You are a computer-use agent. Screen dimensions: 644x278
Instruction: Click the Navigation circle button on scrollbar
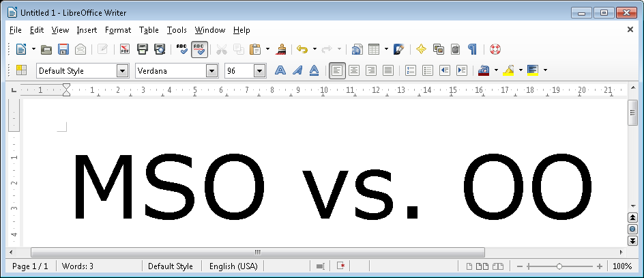pyautogui.click(x=632, y=229)
